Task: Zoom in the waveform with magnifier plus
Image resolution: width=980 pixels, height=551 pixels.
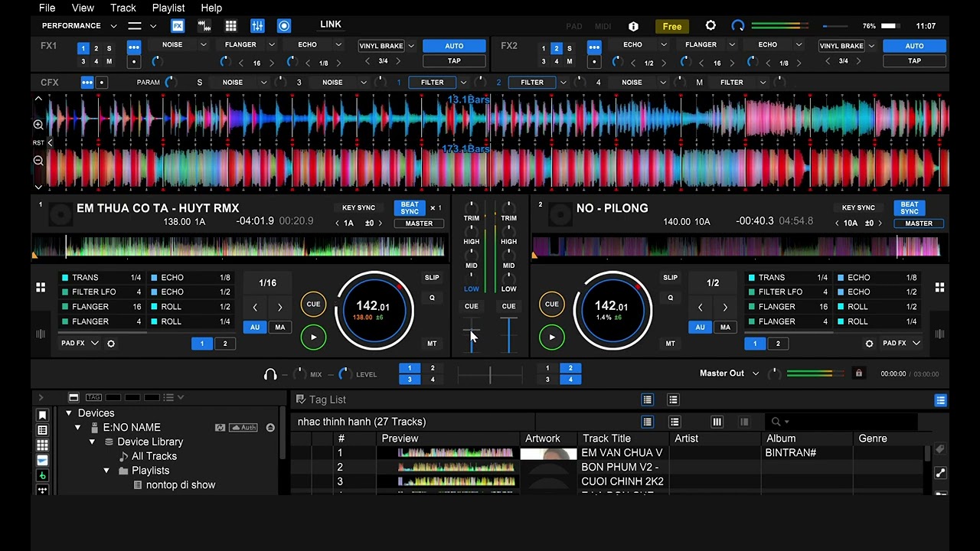Action: [38, 124]
